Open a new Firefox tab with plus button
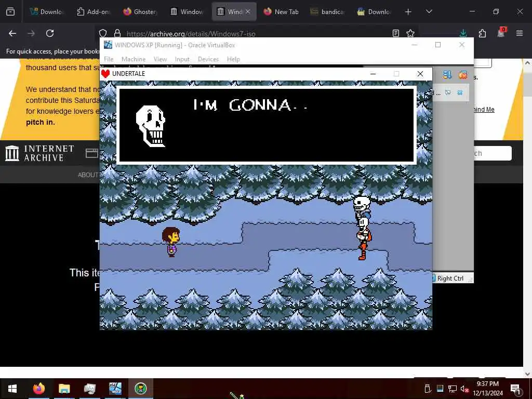Screen dimensions: 532x399 [408, 12]
